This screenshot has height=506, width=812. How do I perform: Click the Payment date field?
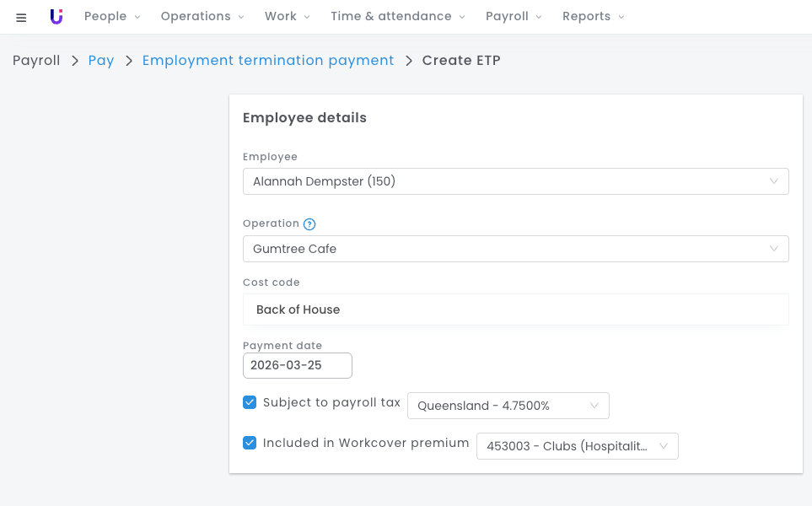297,365
